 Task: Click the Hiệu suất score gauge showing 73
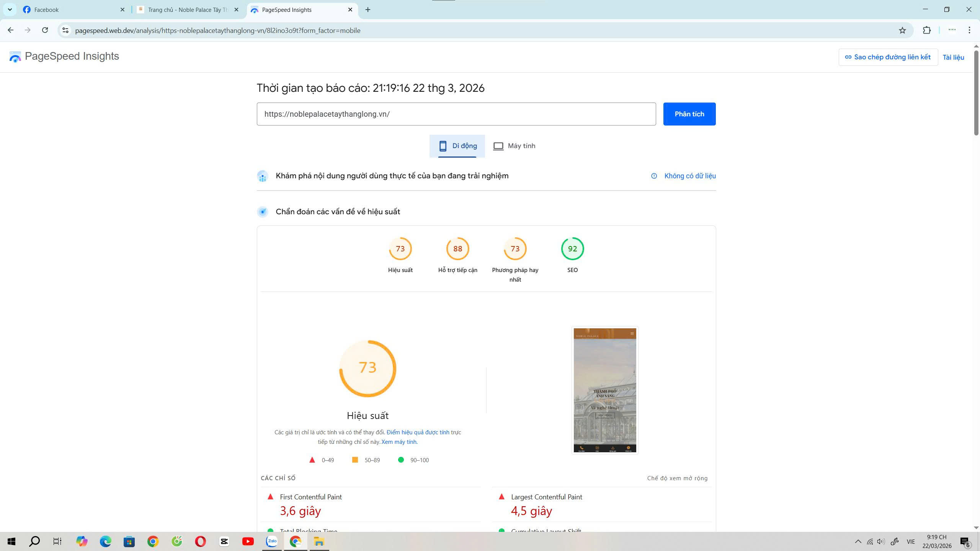(x=400, y=249)
